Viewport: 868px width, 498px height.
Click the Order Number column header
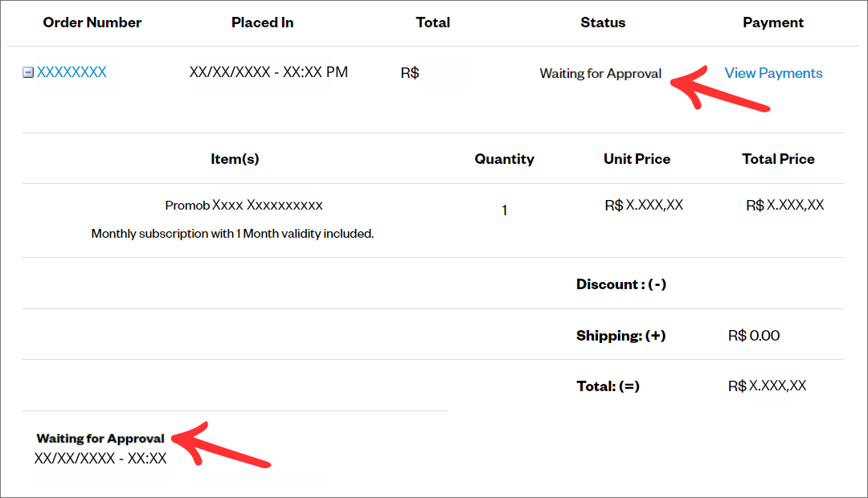pyautogui.click(x=92, y=22)
